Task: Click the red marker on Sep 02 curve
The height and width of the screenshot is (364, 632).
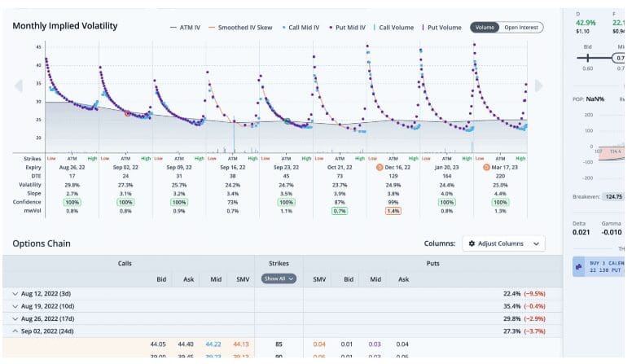Action: click(x=127, y=114)
